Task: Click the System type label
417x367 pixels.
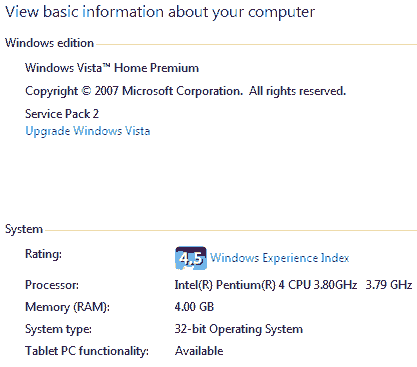Action: [x=58, y=329]
